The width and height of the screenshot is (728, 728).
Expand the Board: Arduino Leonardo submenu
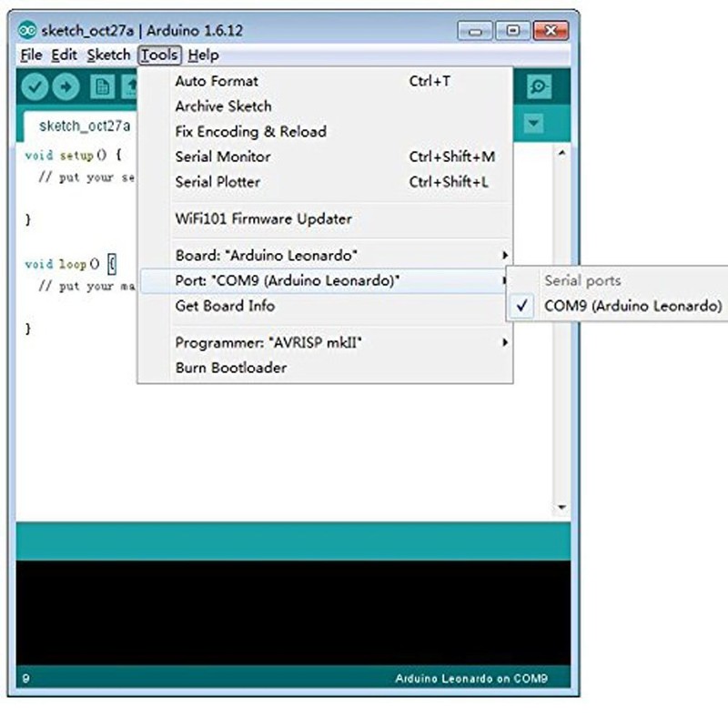coord(326,256)
